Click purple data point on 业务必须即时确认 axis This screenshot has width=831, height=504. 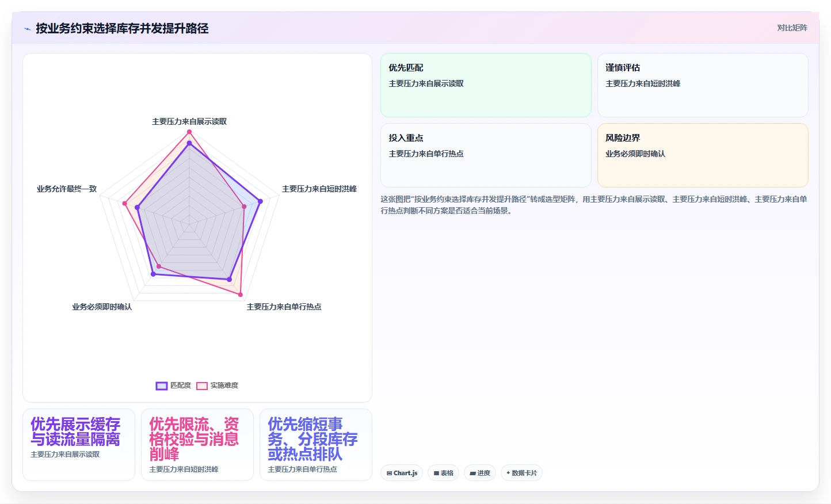tap(153, 274)
